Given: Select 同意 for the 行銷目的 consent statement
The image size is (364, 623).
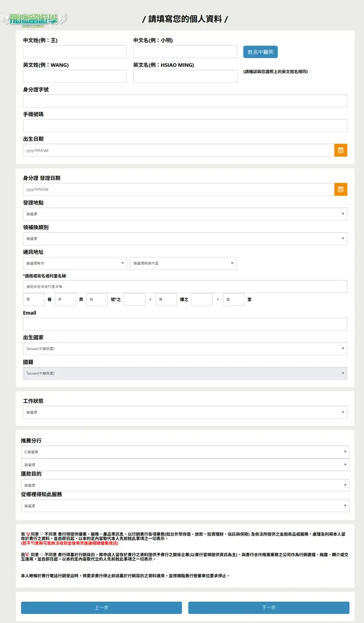Looking at the screenshot, I should [x=28, y=553].
